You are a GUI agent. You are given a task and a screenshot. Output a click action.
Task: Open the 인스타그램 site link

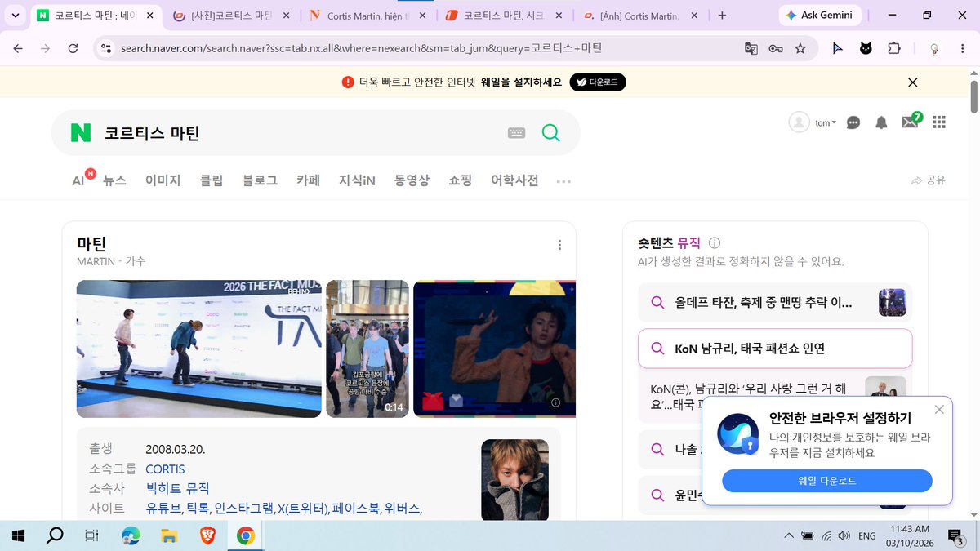244,509
